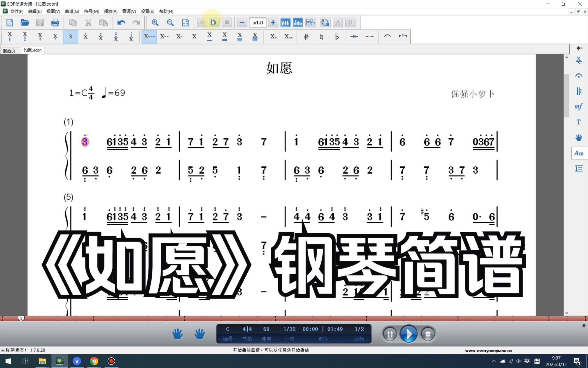The height and width of the screenshot is (368, 588).
Task: Increase playback speed with plus button
Action: [273, 22]
